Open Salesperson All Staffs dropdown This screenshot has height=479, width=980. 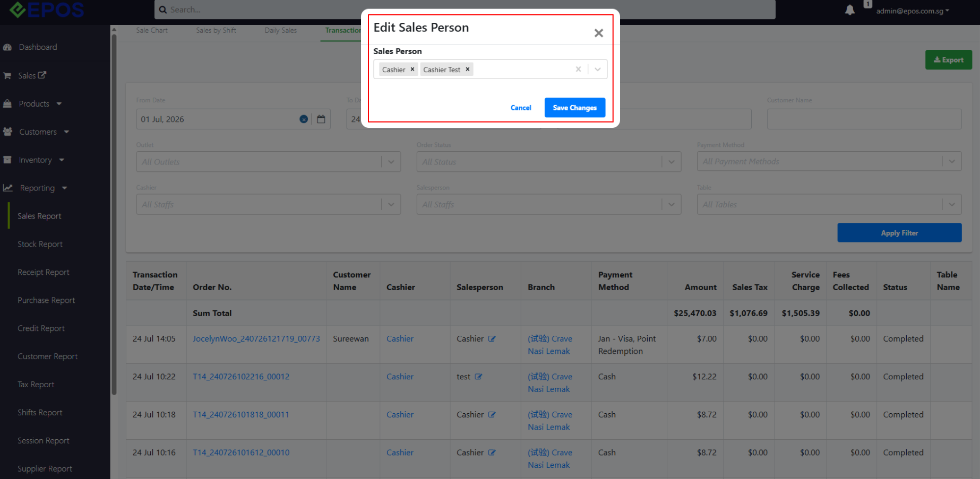click(x=548, y=204)
